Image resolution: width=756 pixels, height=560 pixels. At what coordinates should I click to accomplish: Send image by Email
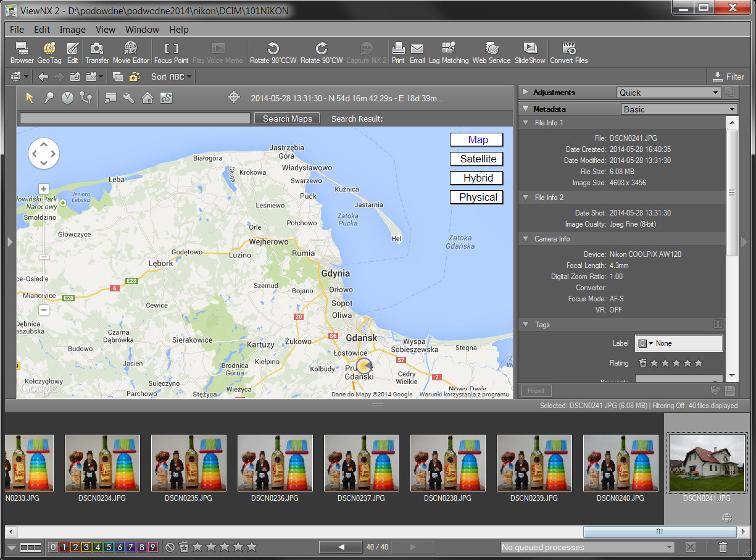point(417,52)
